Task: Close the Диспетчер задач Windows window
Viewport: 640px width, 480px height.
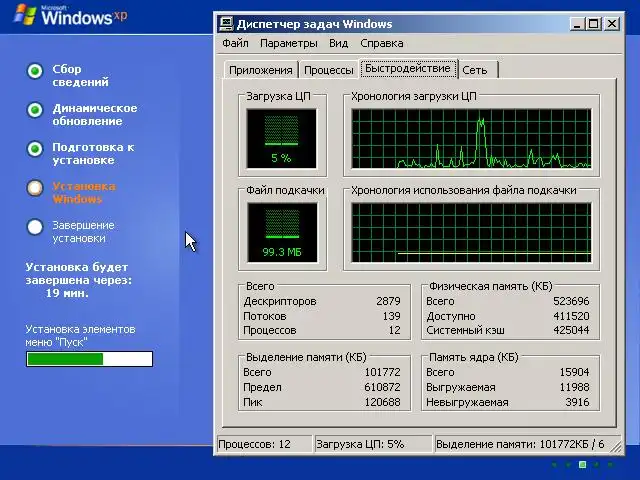Action: point(612,24)
